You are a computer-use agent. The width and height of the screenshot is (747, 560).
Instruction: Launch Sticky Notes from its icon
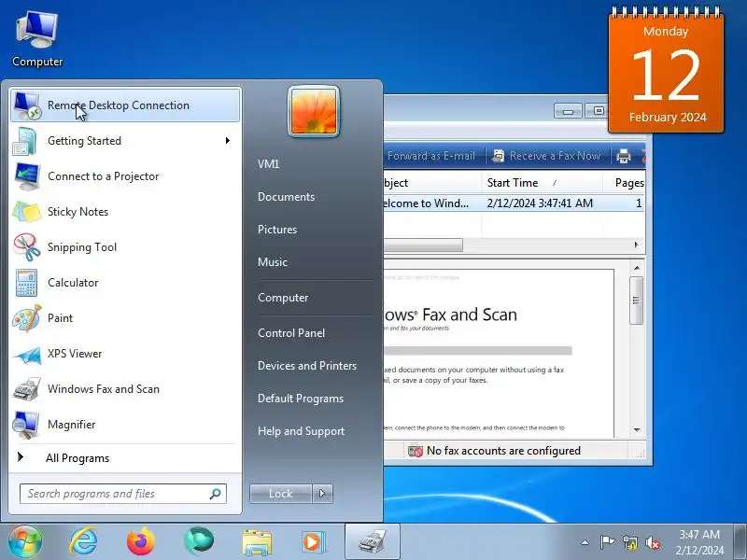tap(27, 212)
